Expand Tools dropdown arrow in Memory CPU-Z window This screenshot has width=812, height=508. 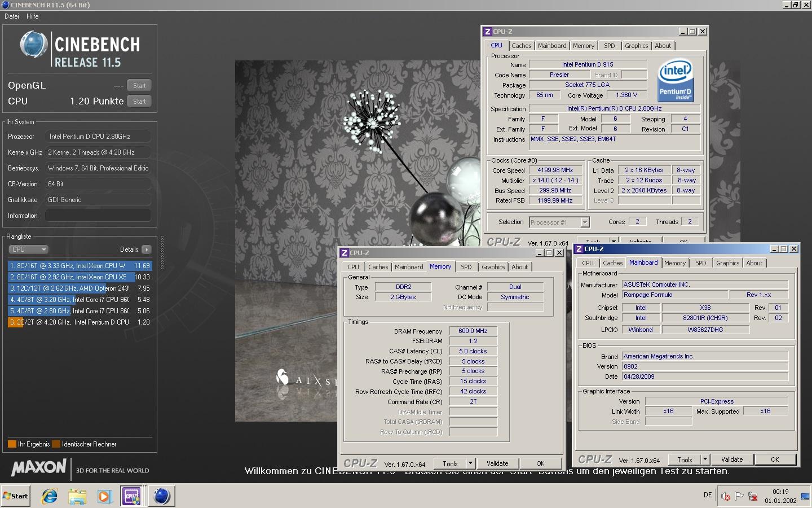tap(471, 464)
